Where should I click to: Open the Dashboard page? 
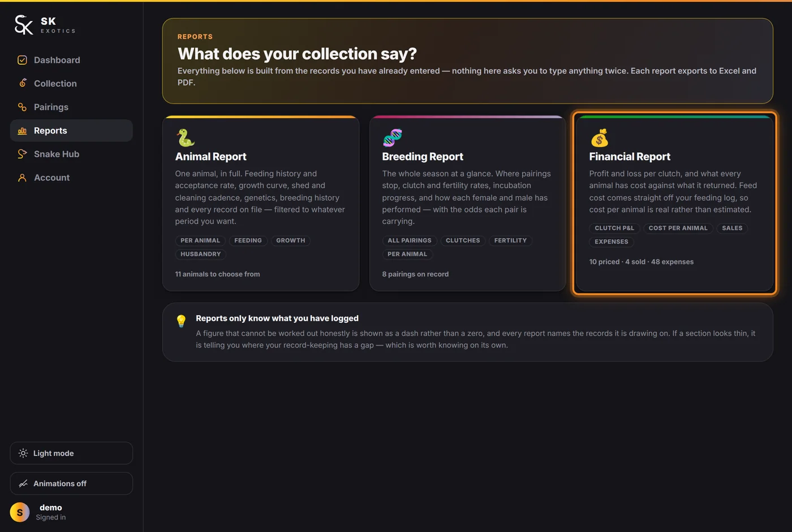[x=71, y=60]
